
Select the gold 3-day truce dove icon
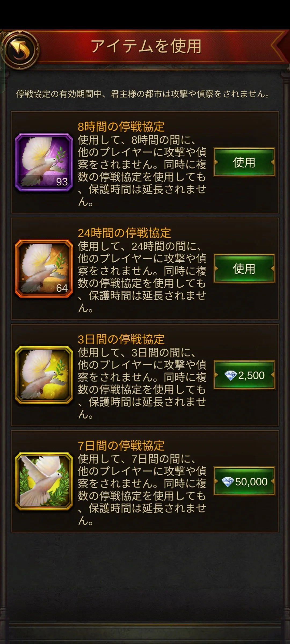[x=44, y=375]
